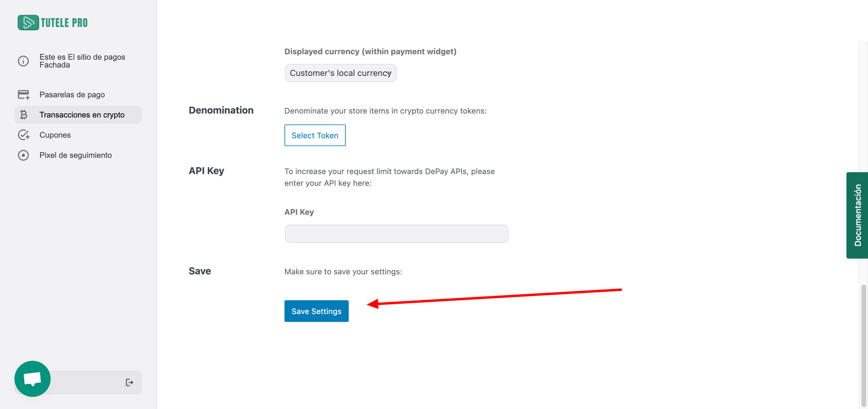The height and width of the screenshot is (409, 868).
Task: Click the Bitcoin crypto icon
Action: pyautogui.click(x=24, y=115)
